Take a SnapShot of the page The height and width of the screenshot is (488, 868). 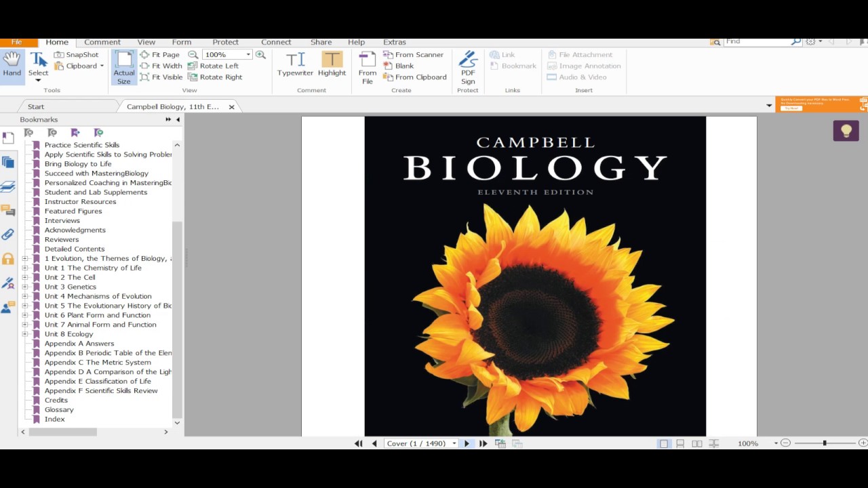[77, 55]
